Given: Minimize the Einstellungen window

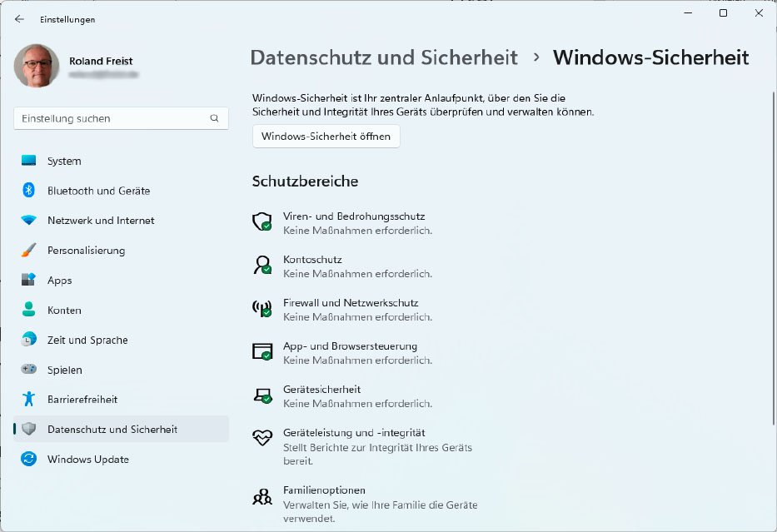Looking at the screenshot, I should click(688, 12).
